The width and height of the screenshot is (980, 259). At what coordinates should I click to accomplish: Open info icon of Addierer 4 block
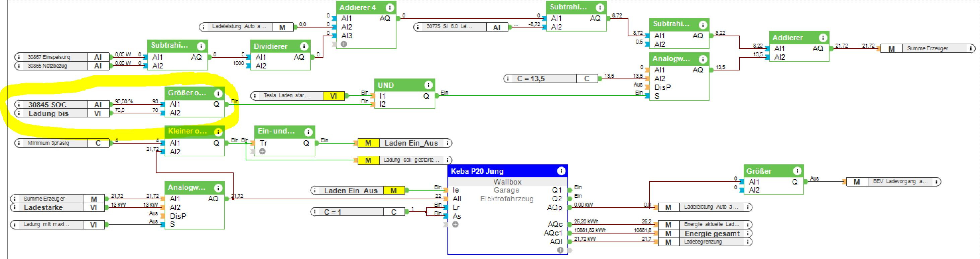(x=389, y=8)
